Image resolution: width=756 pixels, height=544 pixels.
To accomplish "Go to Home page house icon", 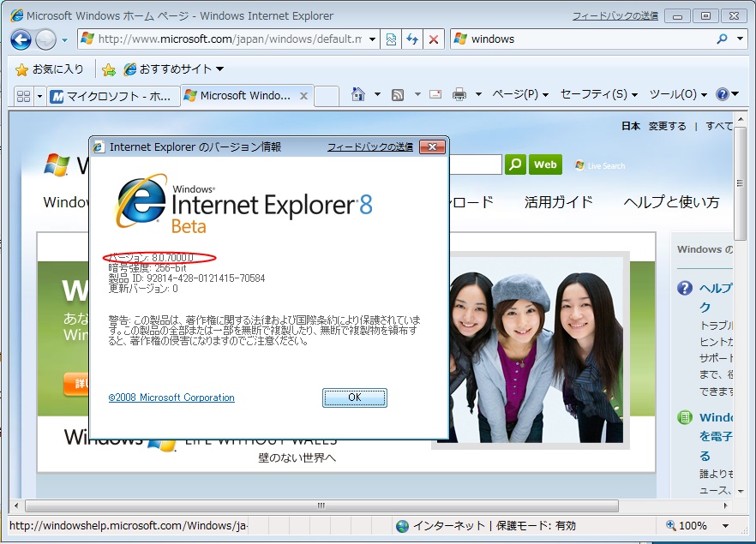I will (x=358, y=94).
